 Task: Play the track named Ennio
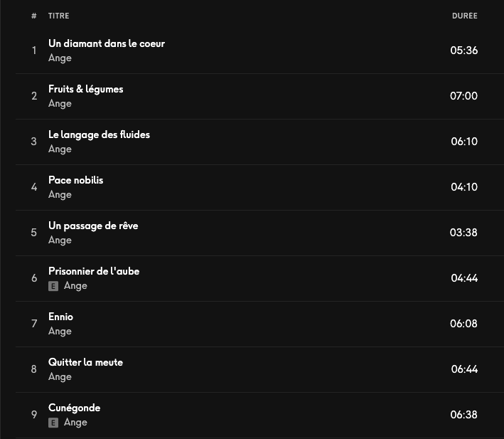(60, 317)
